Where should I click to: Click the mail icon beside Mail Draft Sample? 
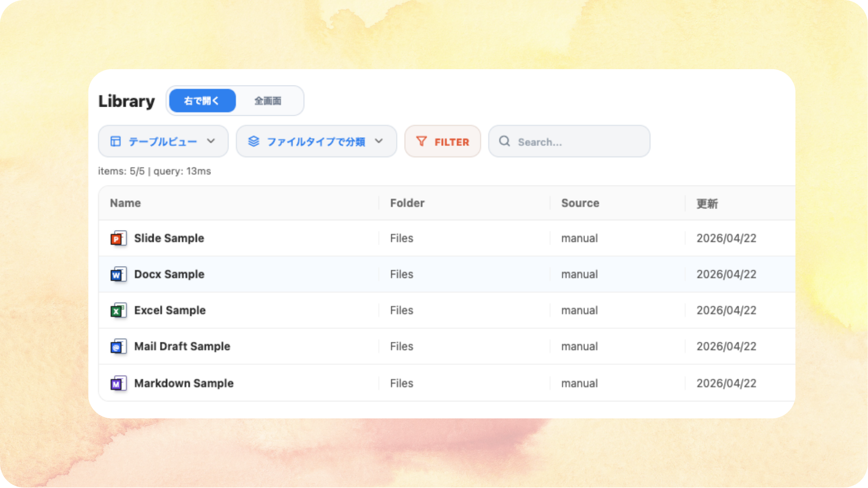118,346
